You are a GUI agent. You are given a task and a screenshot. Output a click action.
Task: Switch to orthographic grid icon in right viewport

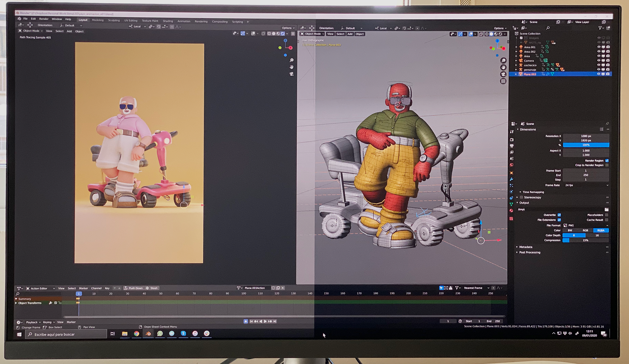(504, 81)
